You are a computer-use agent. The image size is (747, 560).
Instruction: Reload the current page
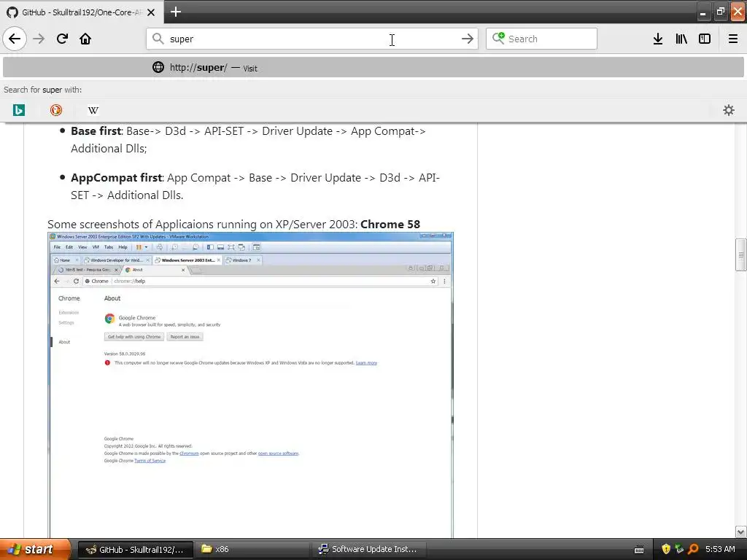point(62,39)
